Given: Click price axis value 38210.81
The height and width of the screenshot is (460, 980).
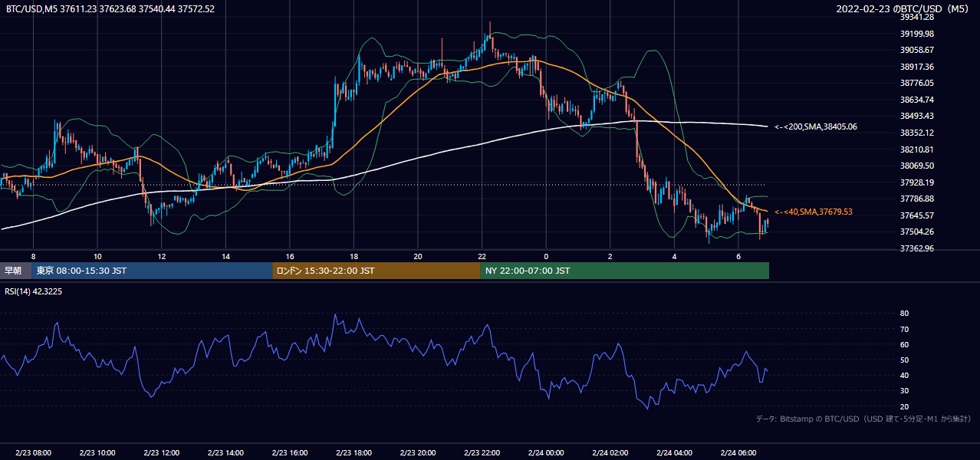Looking at the screenshot, I should coord(916,149).
